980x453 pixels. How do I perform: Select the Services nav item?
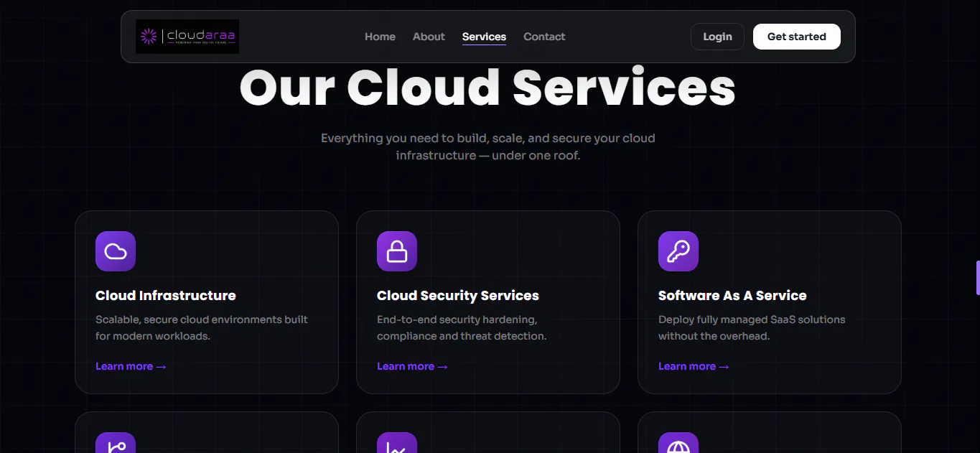(484, 37)
